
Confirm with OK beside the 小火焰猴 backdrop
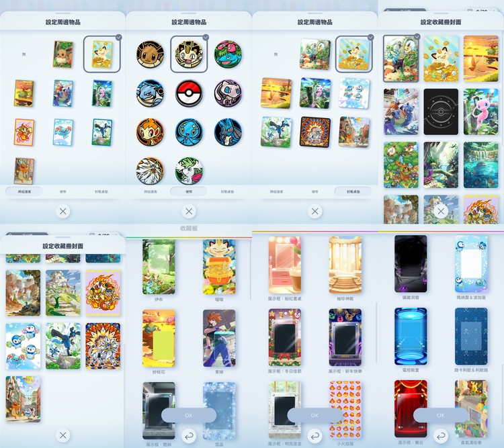click(314, 415)
